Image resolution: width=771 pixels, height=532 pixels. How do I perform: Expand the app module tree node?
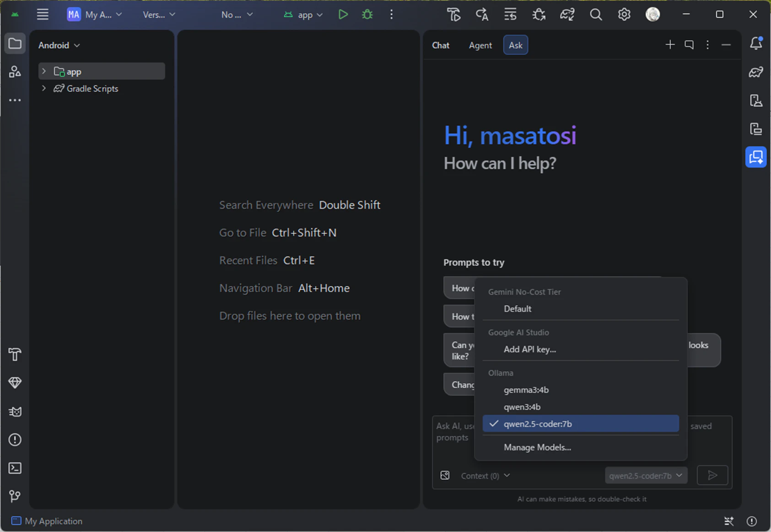pyautogui.click(x=44, y=71)
